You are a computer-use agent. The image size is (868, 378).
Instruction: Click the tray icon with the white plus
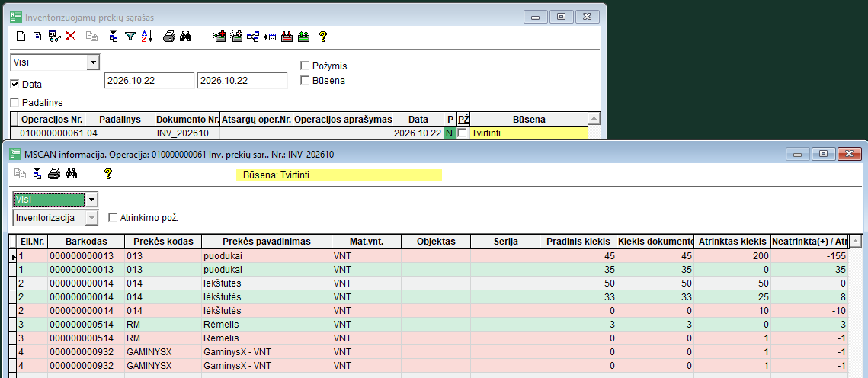pos(236,37)
